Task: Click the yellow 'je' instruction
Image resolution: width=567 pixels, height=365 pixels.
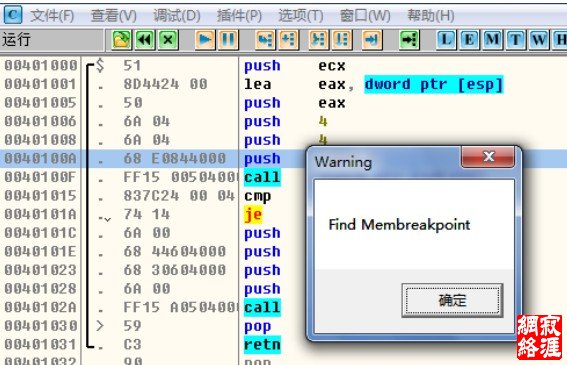Action: [x=253, y=215]
